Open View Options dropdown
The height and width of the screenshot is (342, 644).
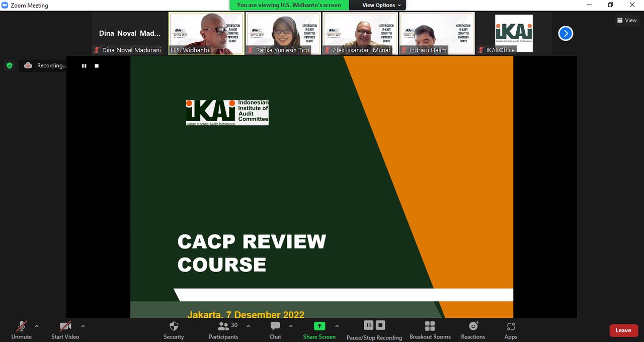click(382, 5)
